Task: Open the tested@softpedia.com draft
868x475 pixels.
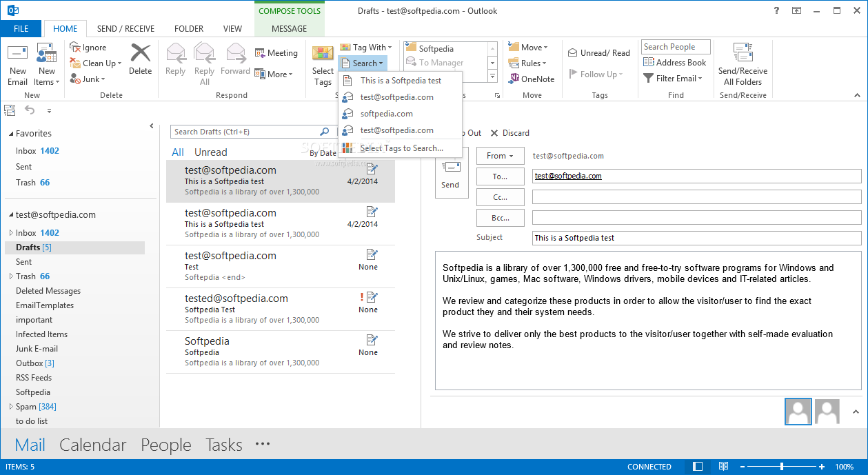Action: pos(281,309)
